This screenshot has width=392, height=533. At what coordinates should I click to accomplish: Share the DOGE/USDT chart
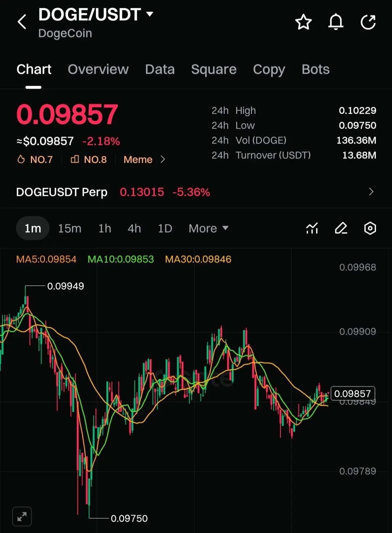point(368,22)
